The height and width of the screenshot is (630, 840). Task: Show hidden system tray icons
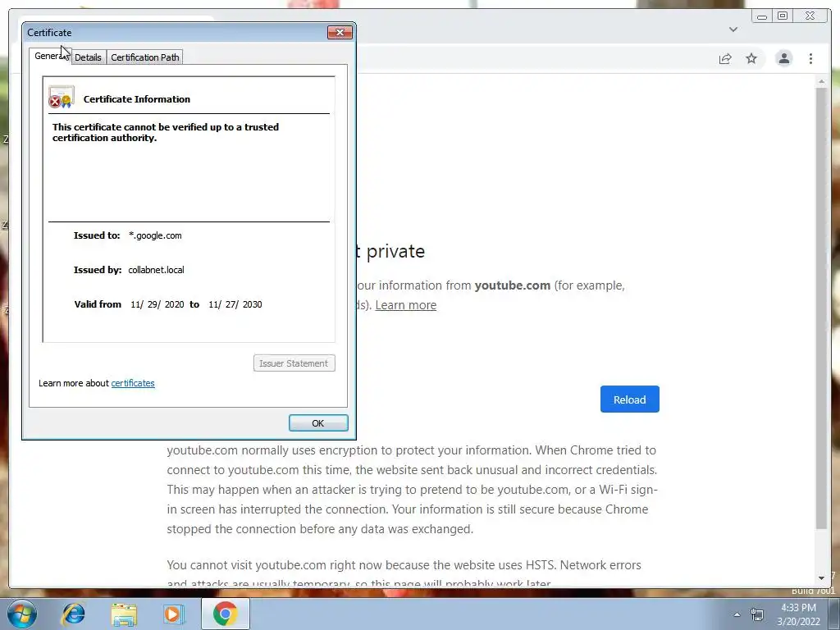coord(737,614)
